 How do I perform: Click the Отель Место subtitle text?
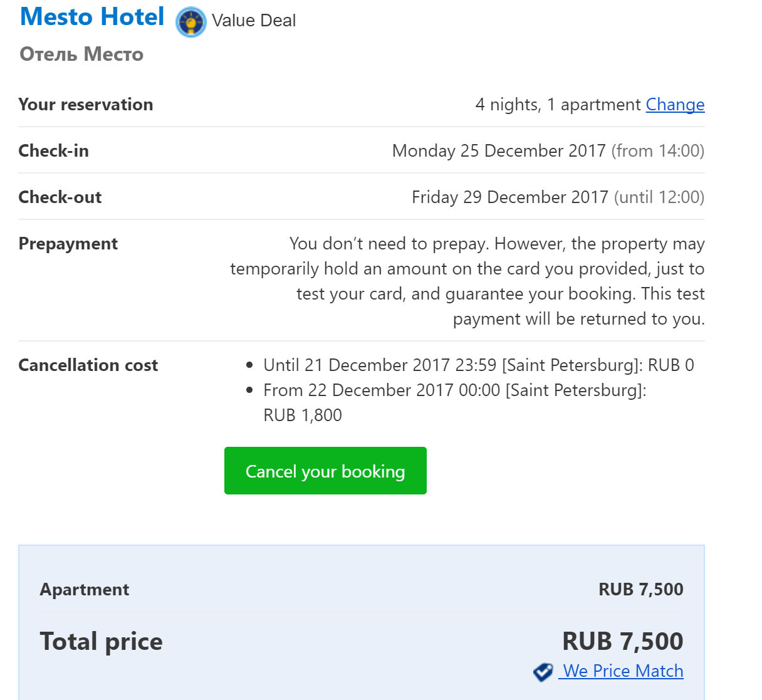tap(81, 55)
